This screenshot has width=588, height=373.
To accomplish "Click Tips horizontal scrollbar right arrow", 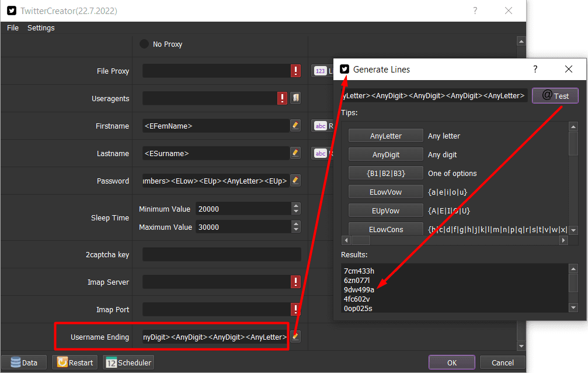I will [x=563, y=240].
